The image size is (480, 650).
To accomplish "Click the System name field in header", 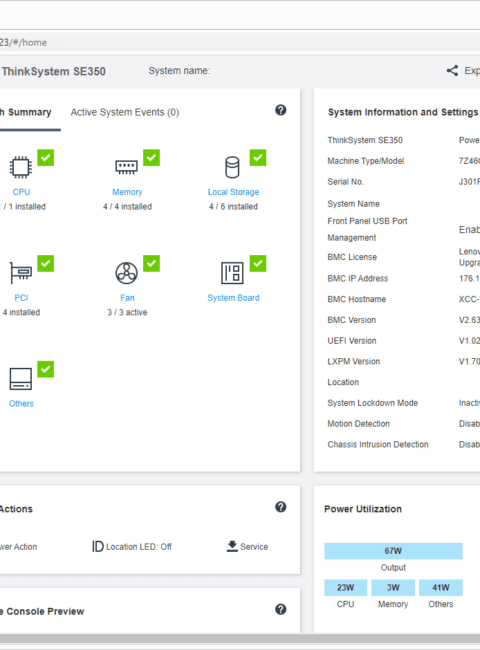I will (179, 70).
